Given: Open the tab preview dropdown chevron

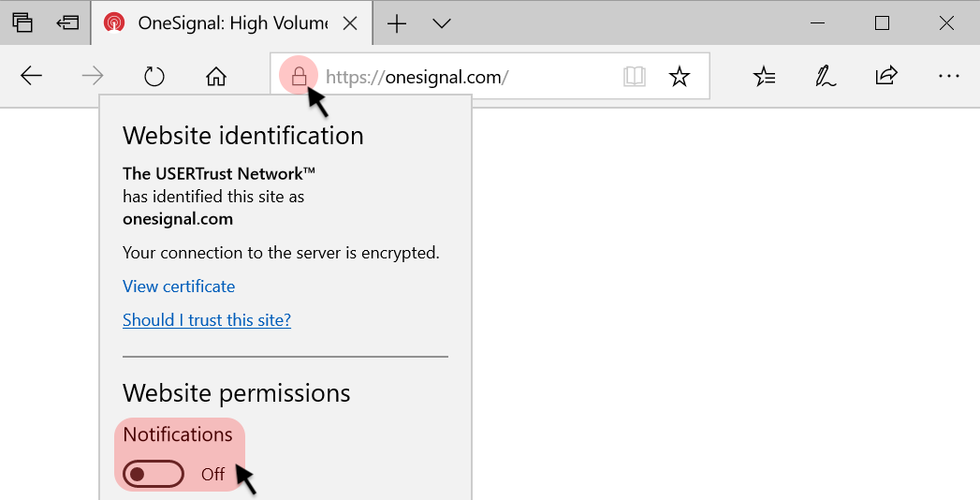Looking at the screenshot, I should [442, 23].
